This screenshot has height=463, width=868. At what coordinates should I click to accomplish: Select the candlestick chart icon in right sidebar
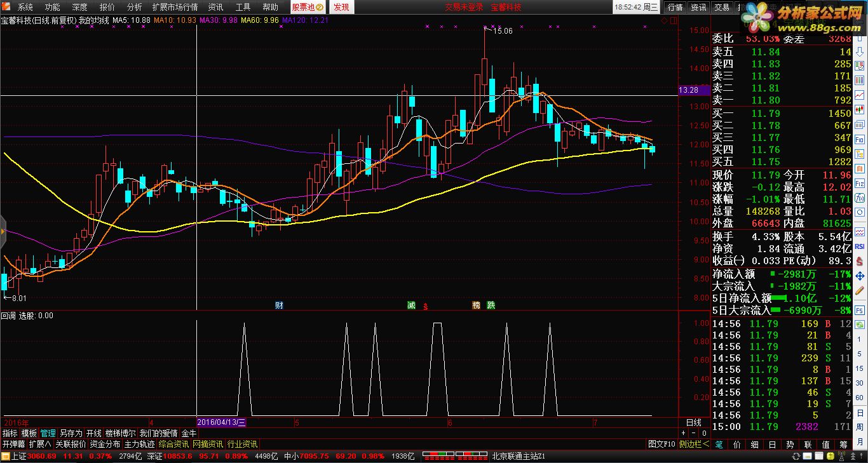coord(860,109)
